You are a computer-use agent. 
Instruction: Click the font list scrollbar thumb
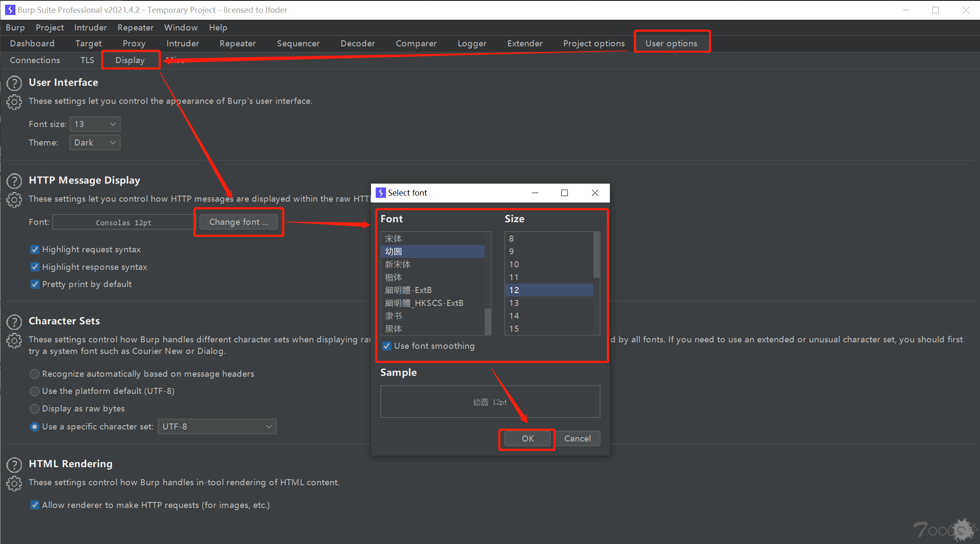(x=488, y=321)
